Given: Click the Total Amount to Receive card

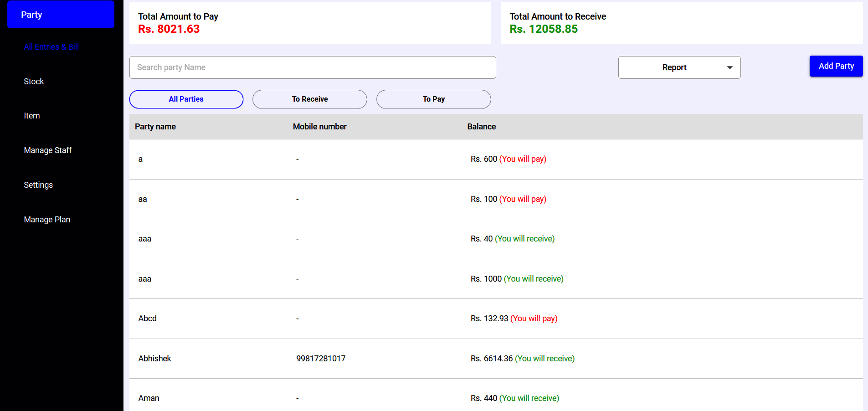Looking at the screenshot, I should point(682,23).
